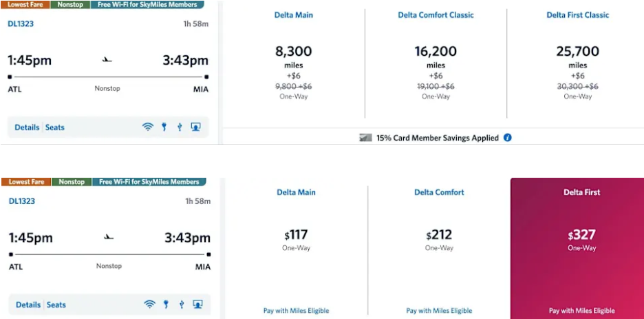Screen dimensions: 644x319
Task: Select Delta Comfort Classic 16,200 miles fare
Action: click(x=436, y=63)
